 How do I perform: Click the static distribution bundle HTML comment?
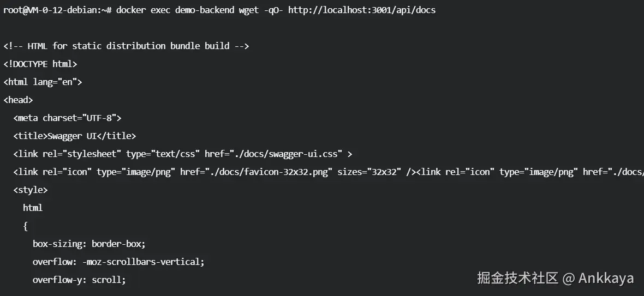tap(126, 46)
